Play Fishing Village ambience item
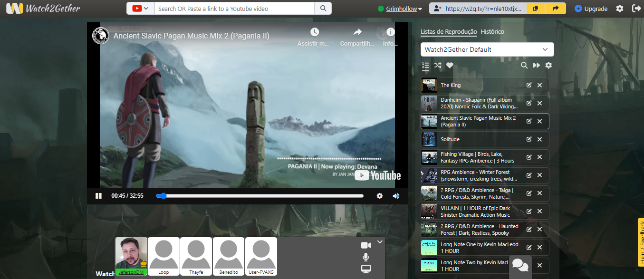The image size is (644, 279). (x=478, y=157)
